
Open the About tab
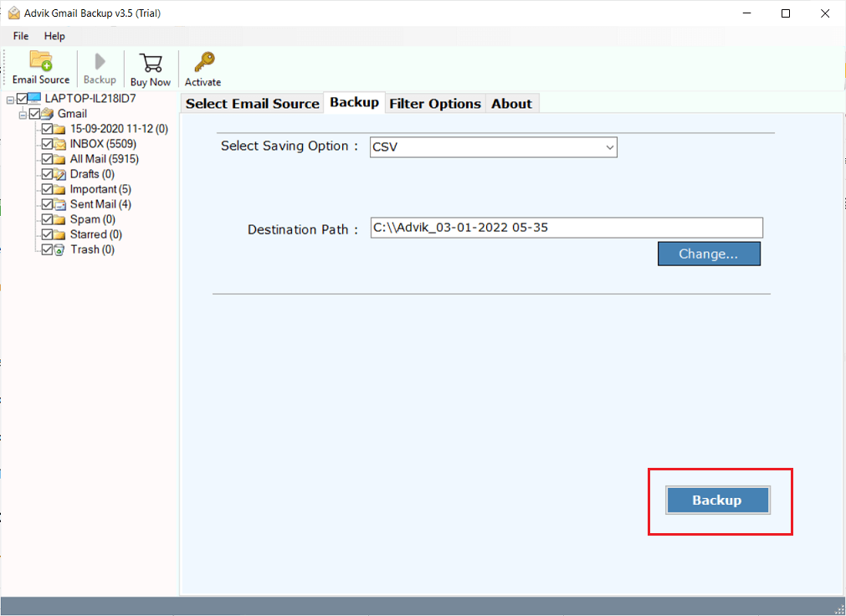pos(511,104)
